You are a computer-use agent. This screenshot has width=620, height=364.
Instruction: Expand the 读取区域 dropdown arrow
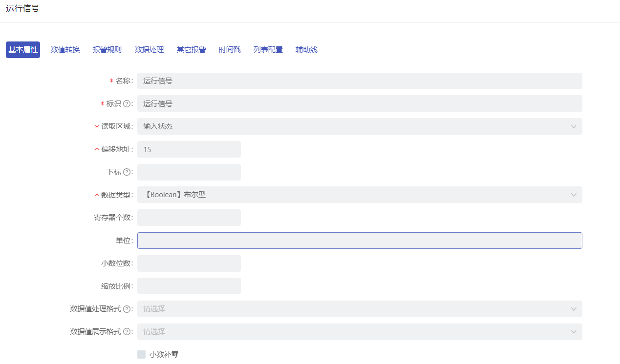574,126
